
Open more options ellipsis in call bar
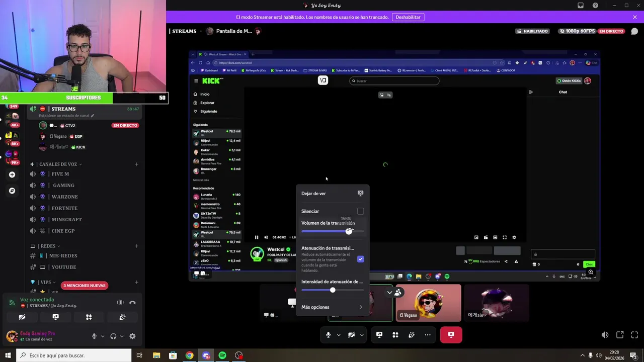click(428, 335)
